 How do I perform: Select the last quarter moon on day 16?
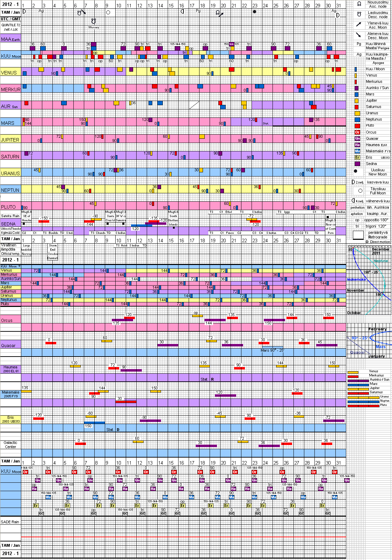[182, 12]
